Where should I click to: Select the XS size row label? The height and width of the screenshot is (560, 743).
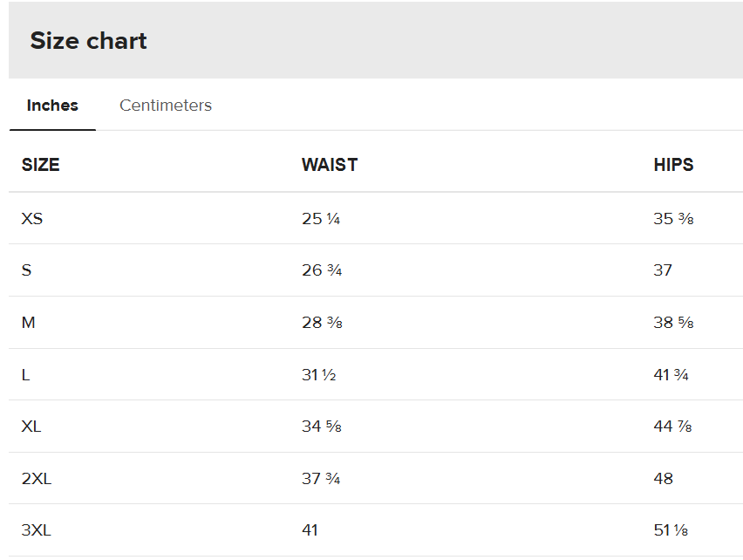click(x=32, y=218)
